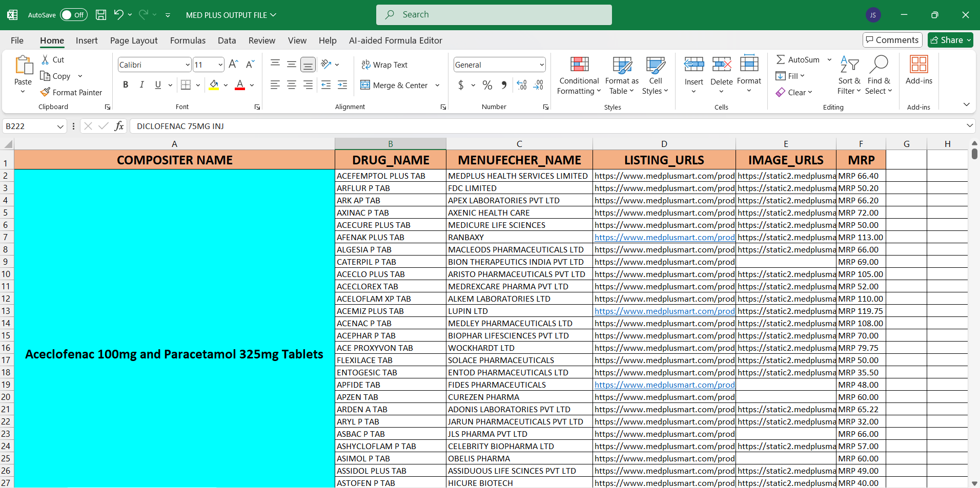
Task: Click the Share button
Action: (x=950, y=40)
